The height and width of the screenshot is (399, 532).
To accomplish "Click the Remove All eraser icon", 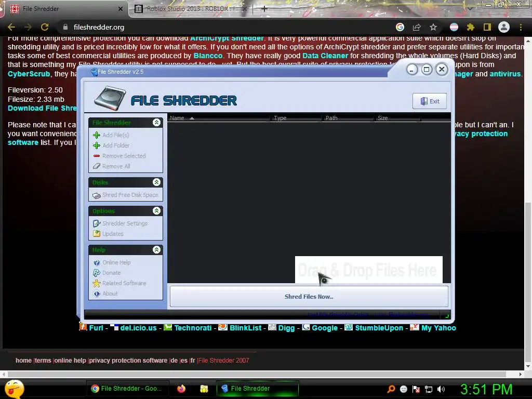I will [x=96, y=166].
